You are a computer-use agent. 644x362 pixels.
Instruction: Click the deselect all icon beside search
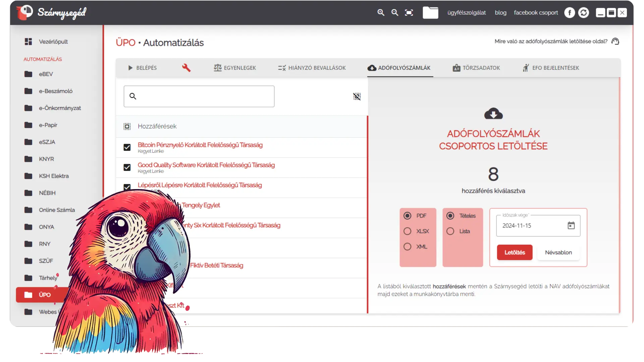click(x=357, y=97)
